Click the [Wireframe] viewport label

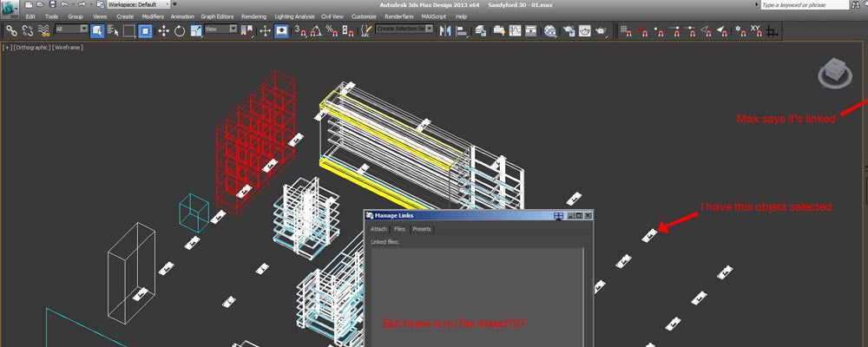tap(66, 47)
